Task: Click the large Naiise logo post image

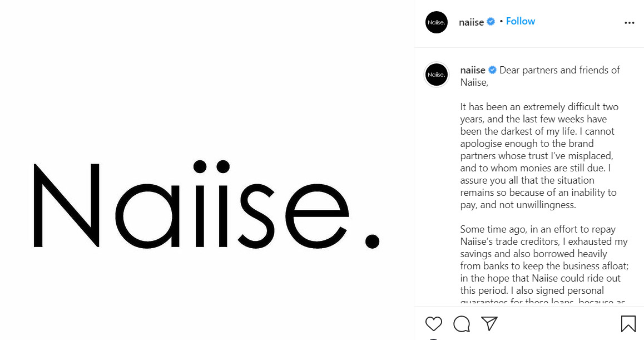Action: (207, 170)
